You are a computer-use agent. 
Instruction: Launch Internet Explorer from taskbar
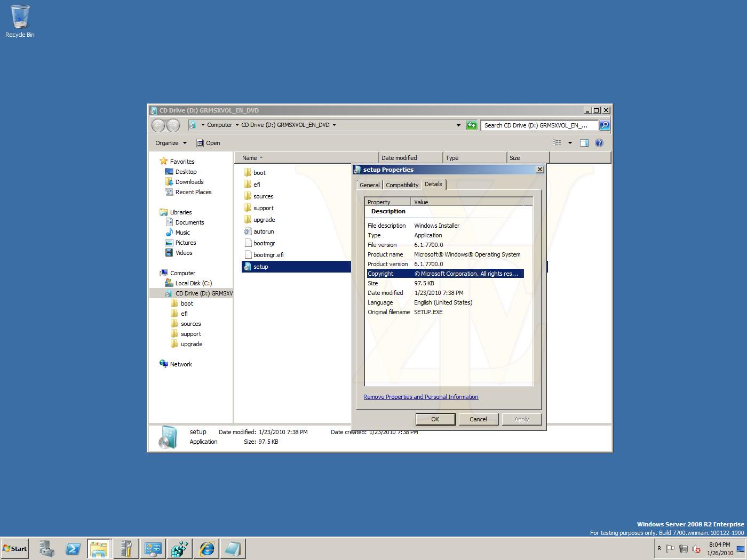206,548
